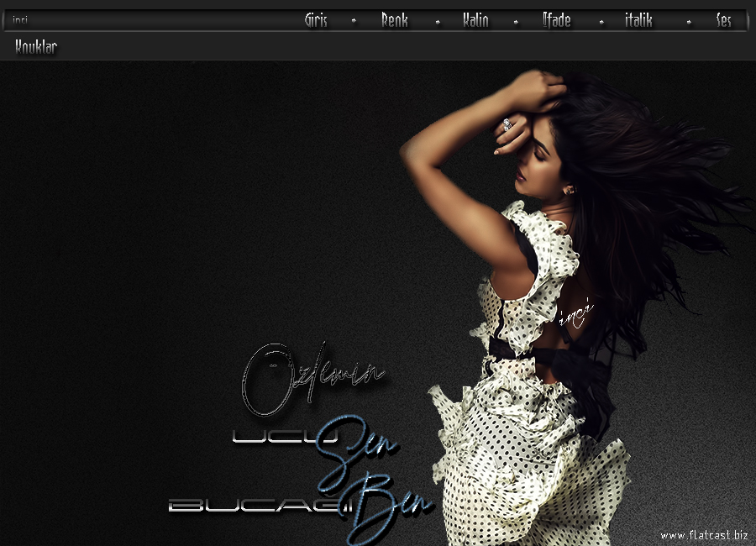This screenshot has width=756, height=546.
Task: Toggle Kalin bold text formatting
Action: [475, 21]
